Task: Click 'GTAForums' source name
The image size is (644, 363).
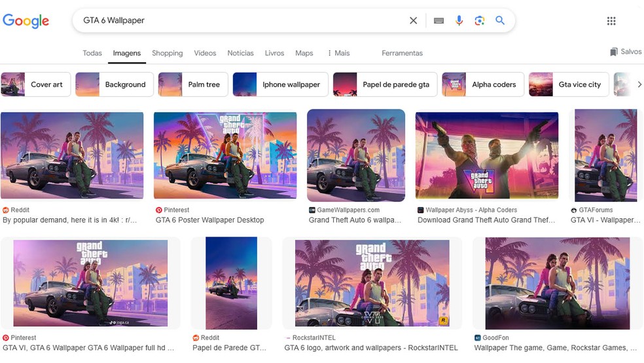Action: tap(596, 210)
